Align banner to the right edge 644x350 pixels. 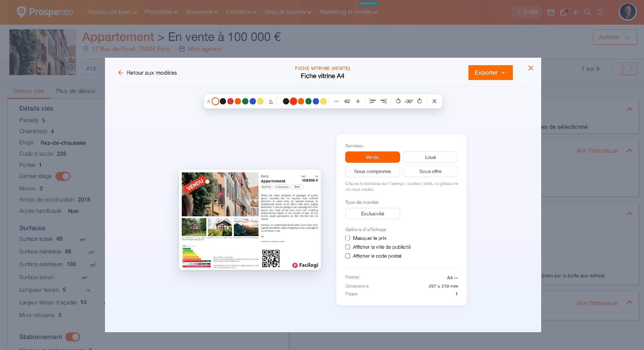pyautogui.click(x=383, y=101)
